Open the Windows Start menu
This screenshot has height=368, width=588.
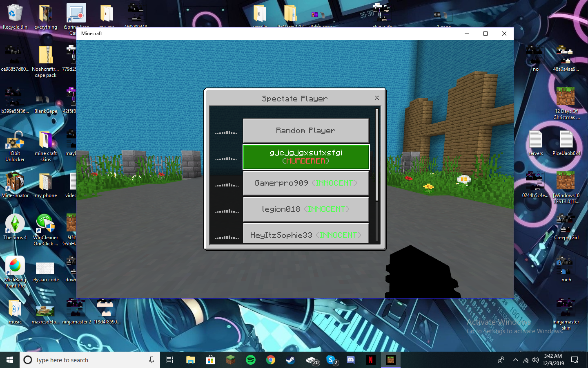(10, 360)
